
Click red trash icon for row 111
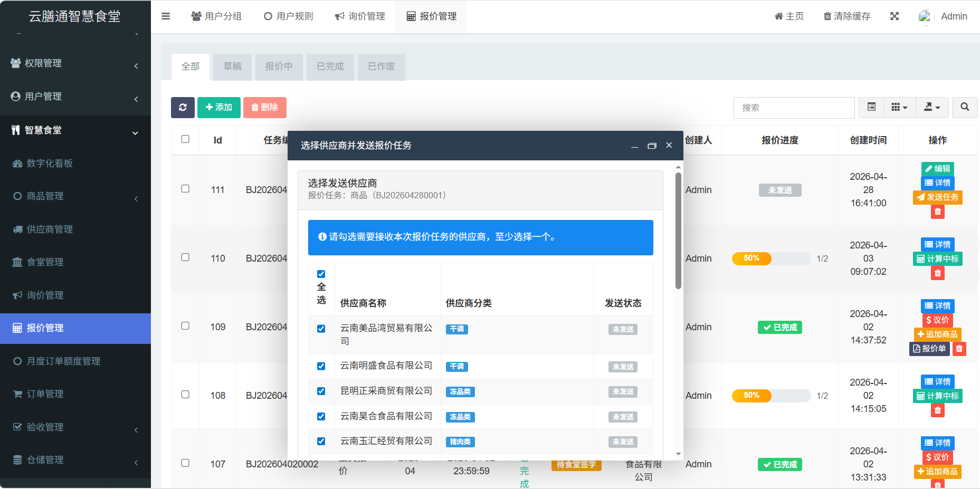click(937, 212)
